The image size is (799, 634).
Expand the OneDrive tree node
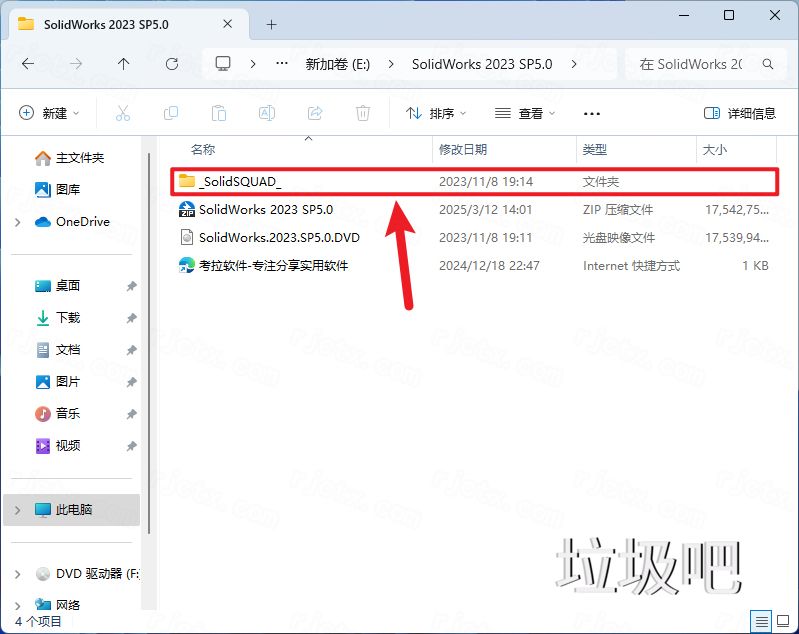pos(18,222)
